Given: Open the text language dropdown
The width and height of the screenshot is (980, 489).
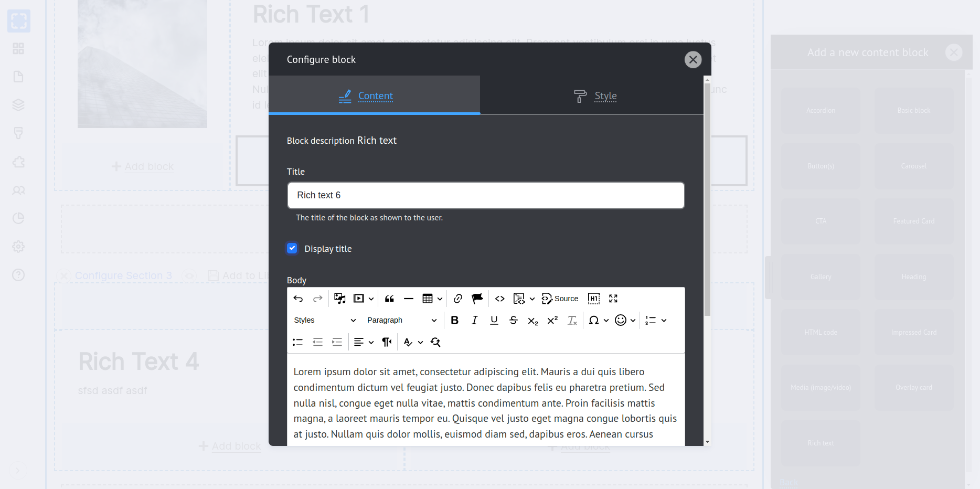Looking at the screenshot, I should 413,342.
